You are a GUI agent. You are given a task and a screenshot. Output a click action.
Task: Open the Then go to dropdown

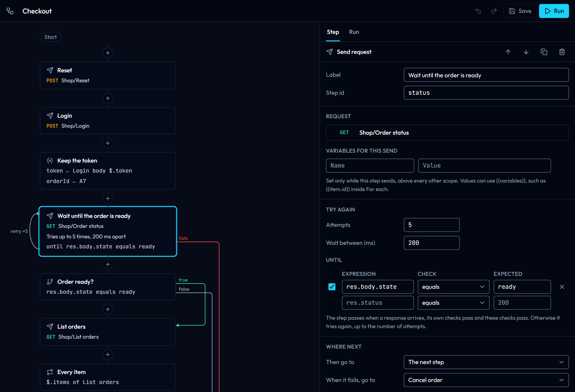[x=486, y=362]
